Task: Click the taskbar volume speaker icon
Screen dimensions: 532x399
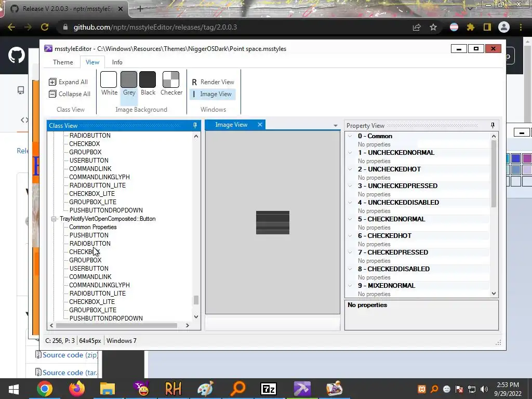Action: pos(484,389)
